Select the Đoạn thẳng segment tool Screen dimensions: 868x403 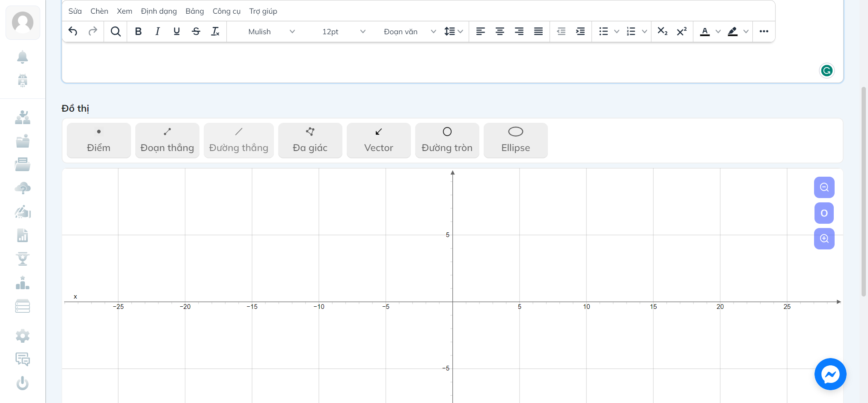click(167, 140)
